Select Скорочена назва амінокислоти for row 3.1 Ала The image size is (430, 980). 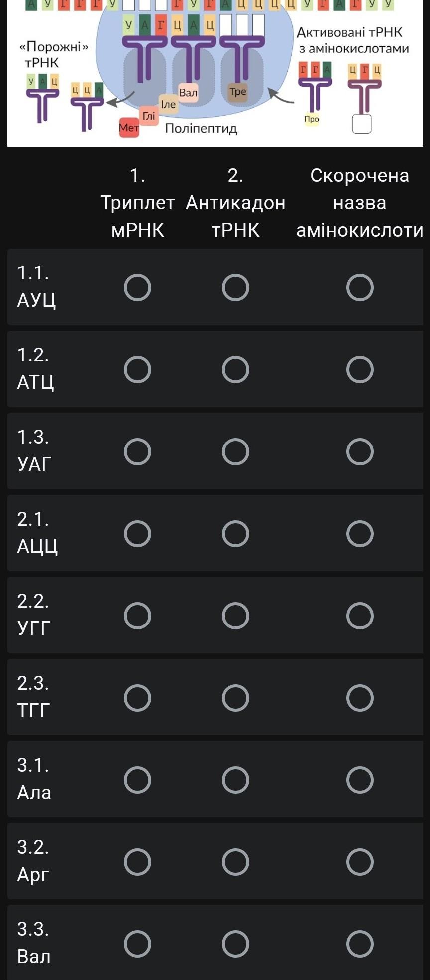(x=360, y=780)
